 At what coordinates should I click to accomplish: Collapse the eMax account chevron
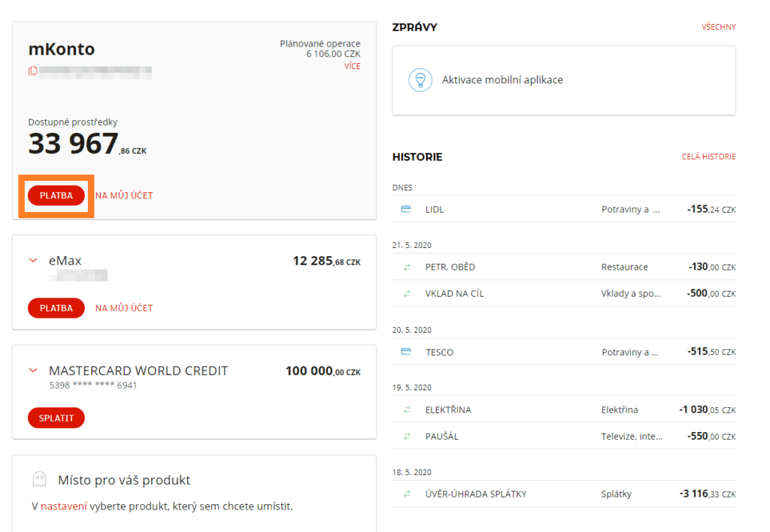[x=32, y=261]
